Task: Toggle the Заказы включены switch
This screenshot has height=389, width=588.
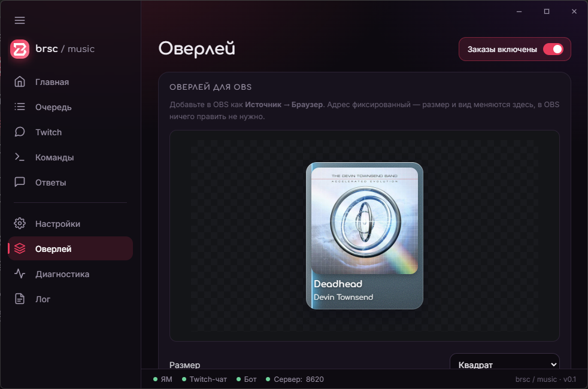Action: coord(553,49)
